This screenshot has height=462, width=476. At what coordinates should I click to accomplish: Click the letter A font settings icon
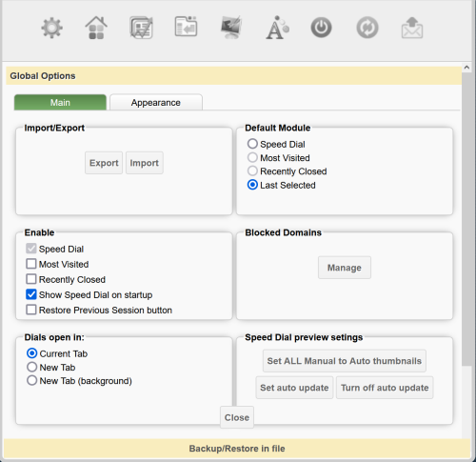click(x=277, y=28)
